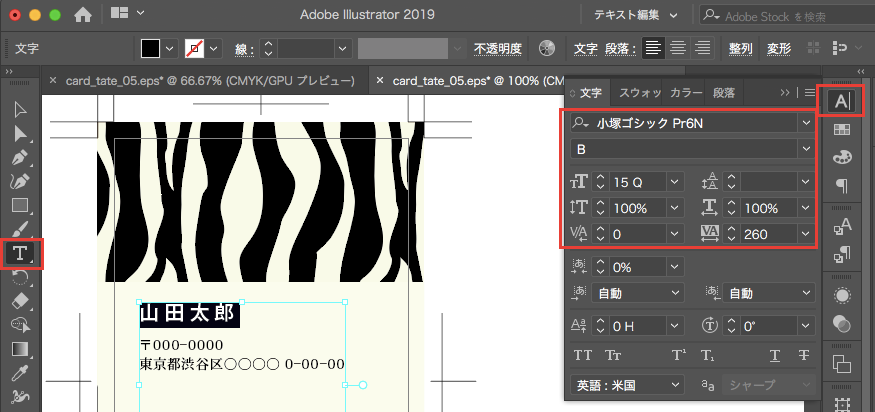Select the Paintbrush tool

tap(20, 229)
